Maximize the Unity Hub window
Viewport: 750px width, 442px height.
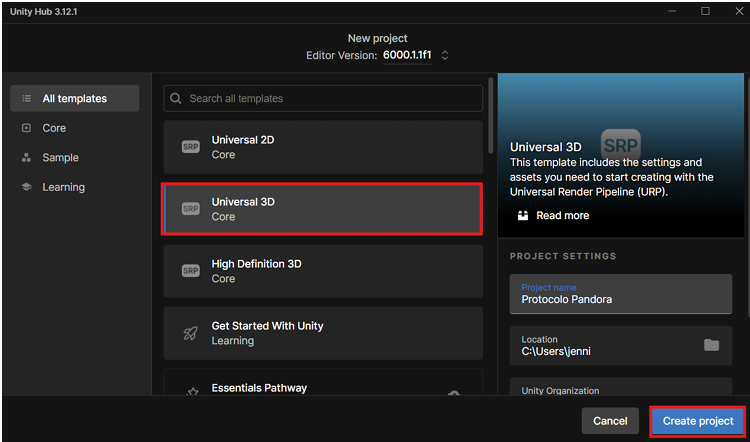[705, 11]
